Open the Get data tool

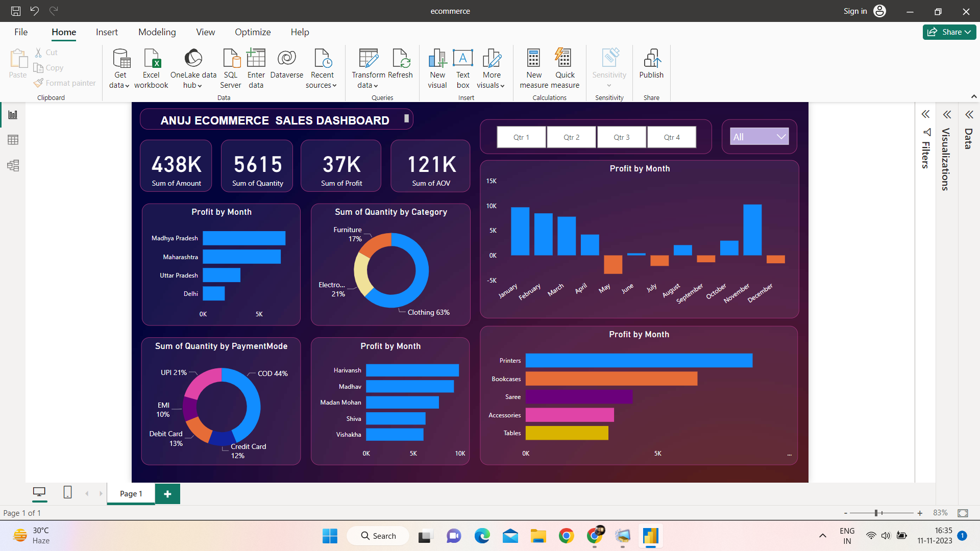pos(119,67)
